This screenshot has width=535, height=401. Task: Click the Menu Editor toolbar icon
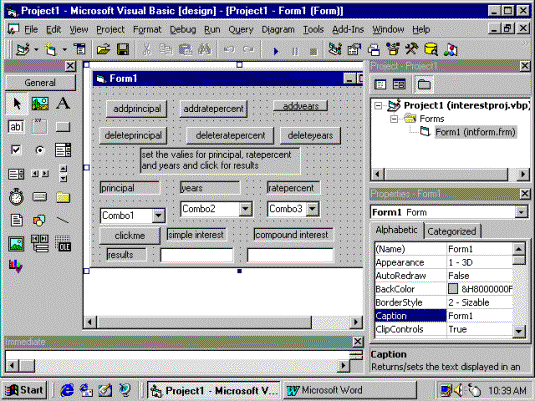(x=80, y=50)
